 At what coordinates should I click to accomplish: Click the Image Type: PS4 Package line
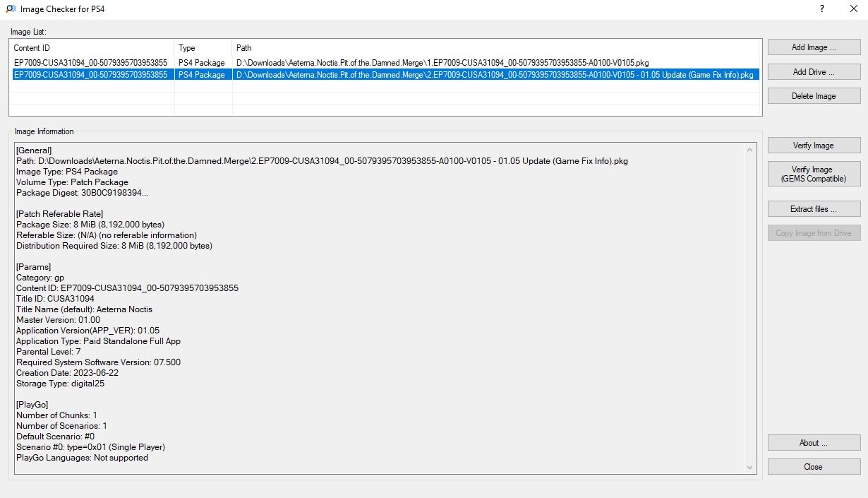coord(67,172)
